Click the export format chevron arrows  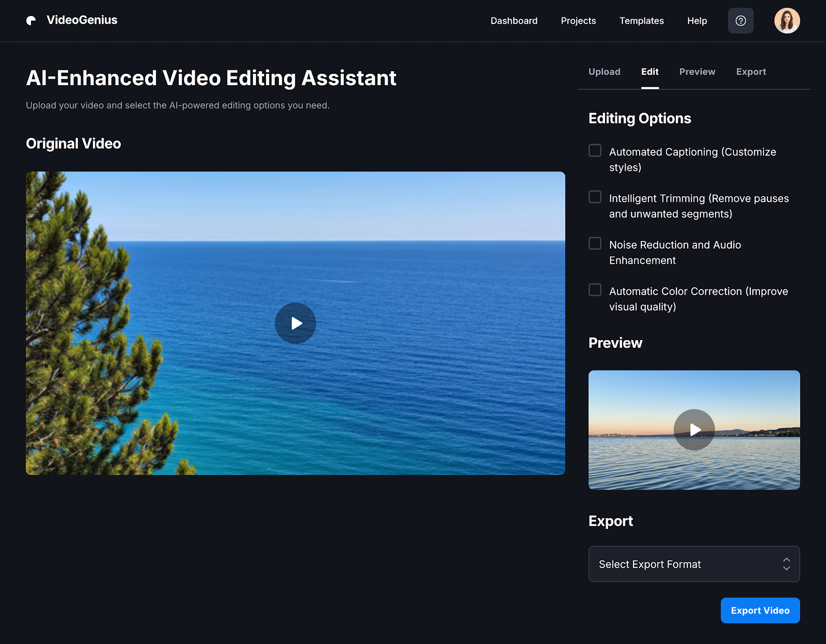(x=786, y=564)
